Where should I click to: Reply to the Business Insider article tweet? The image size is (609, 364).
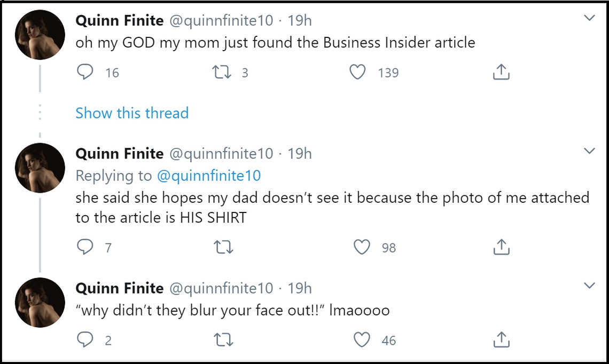[x=85, y=72]
